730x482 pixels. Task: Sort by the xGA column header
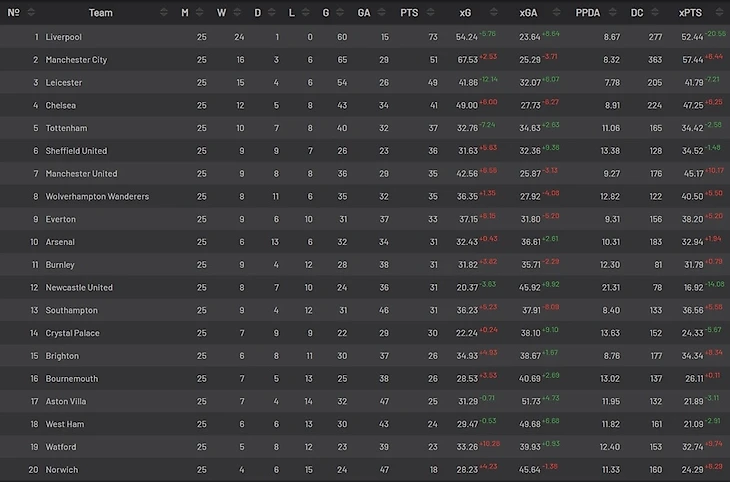pos(527,13)
